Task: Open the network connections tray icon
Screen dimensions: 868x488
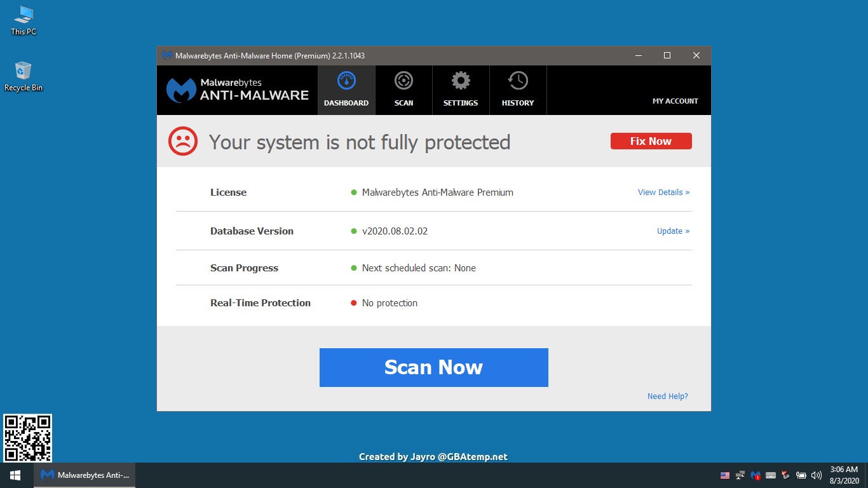Action: (x=740, y=475)
